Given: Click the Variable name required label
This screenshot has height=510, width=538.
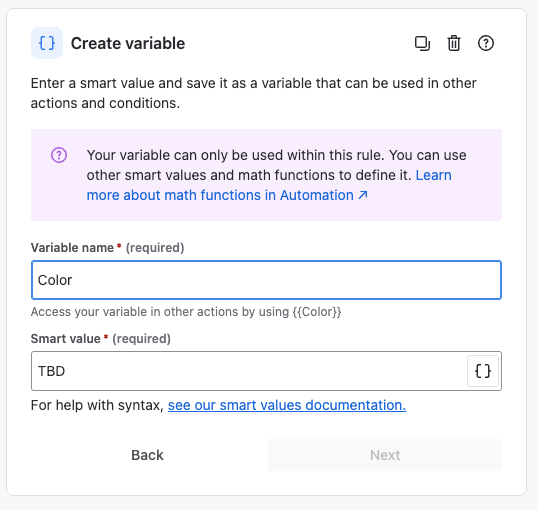Looking at the screenshot, I should point(107,247).
